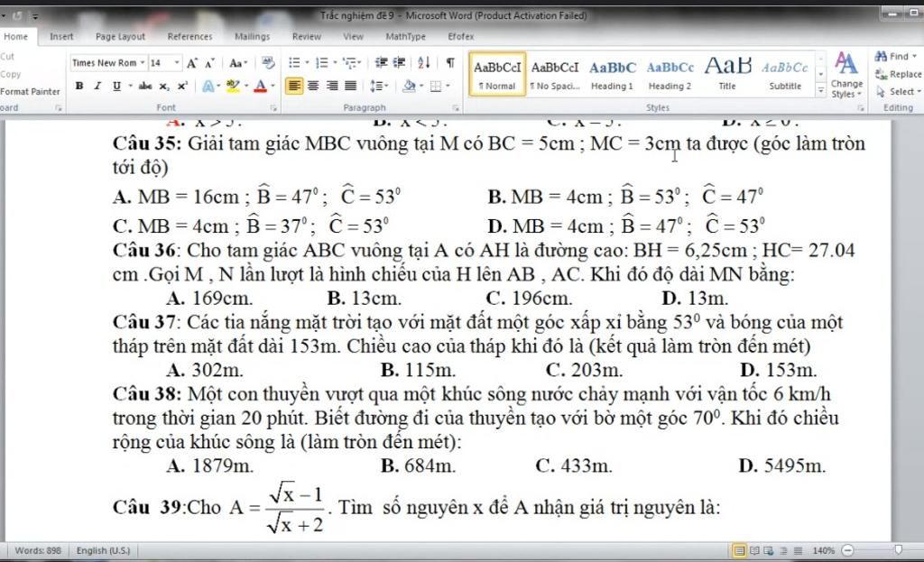Expand highlight color dropdown arrow
Image resolution: width=924 pixels, height=562 pixels.
[246, 86]
